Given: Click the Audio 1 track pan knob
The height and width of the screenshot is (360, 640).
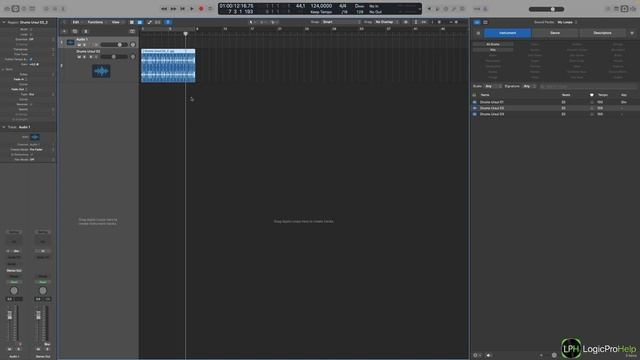Looking at the screenshot, I should coord(133,44).
